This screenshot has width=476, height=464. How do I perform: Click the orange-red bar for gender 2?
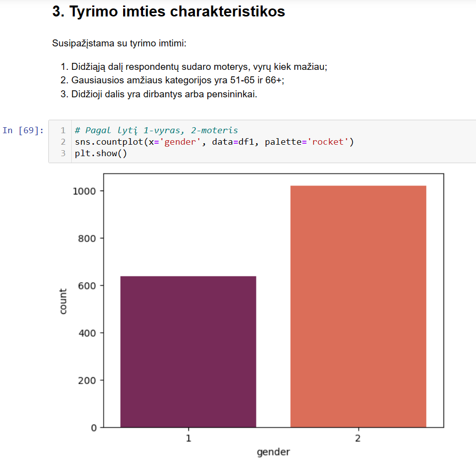pos(358,306)
